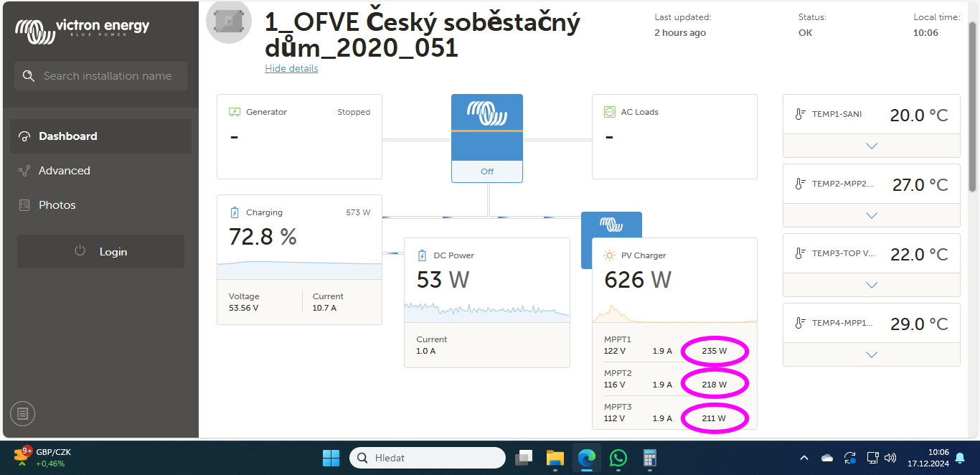Click the battery Current 10.7 A reading
Screen dimensions: 980x475
pos(328,302)
